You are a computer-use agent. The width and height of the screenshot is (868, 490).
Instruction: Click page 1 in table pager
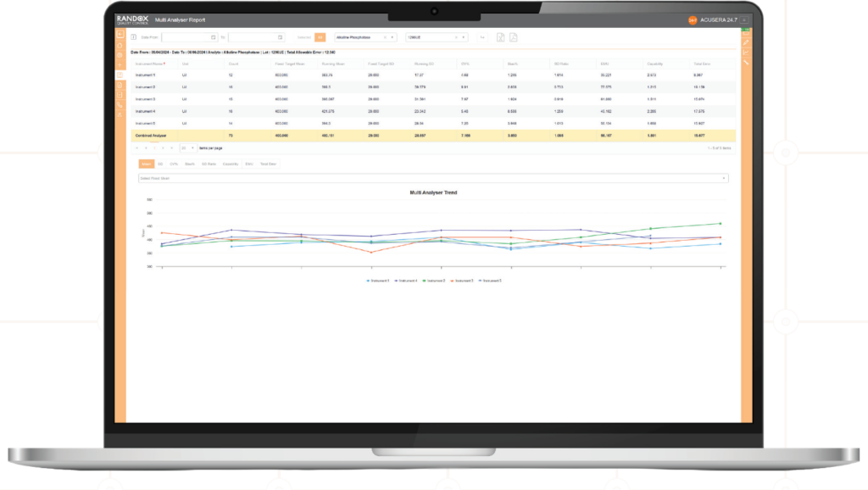(154, 148)
